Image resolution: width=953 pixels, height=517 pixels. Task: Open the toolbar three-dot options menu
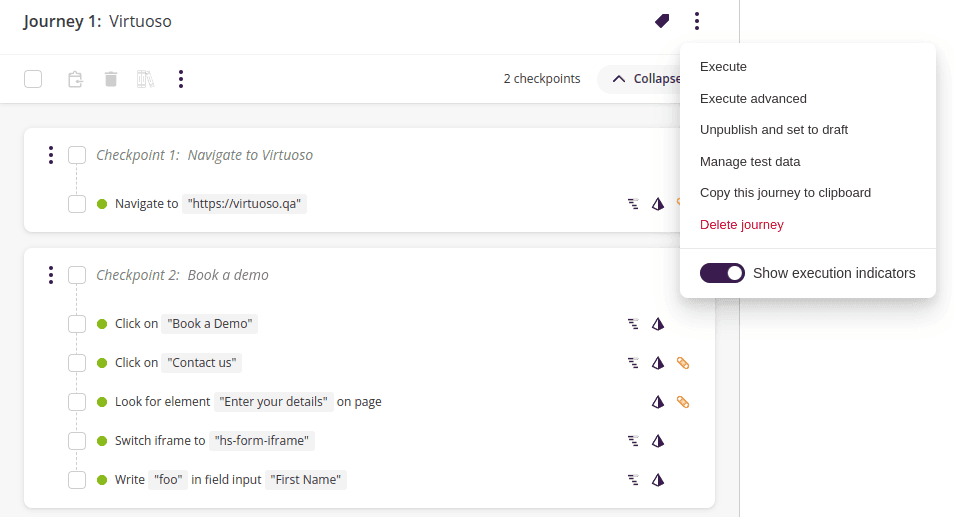tap(181, 79)
